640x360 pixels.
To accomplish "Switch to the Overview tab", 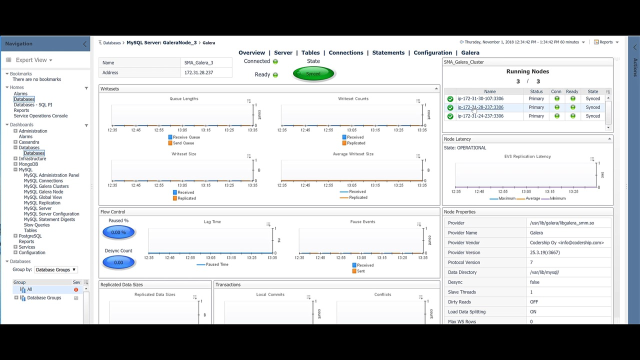I will coord(251,53).
